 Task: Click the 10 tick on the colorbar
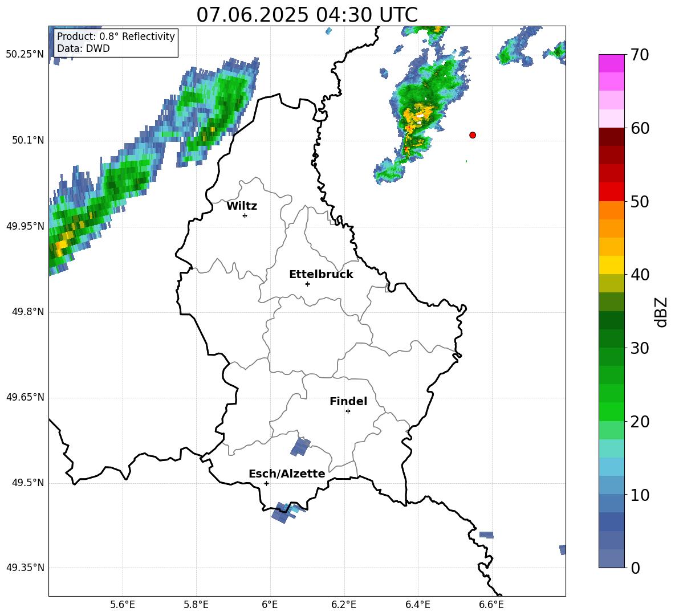[x=640, y=495]
